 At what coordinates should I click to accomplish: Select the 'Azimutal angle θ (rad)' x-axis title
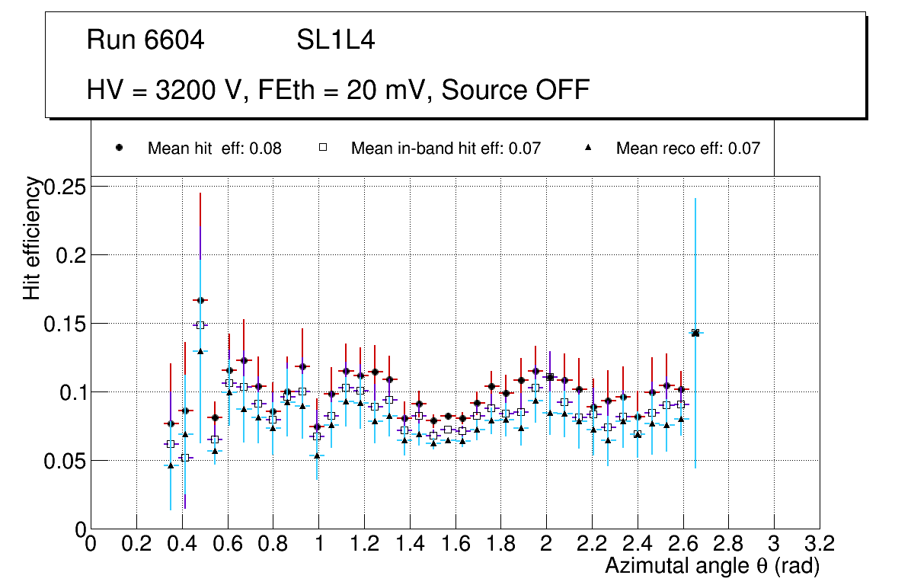click(x=711, y=567)
